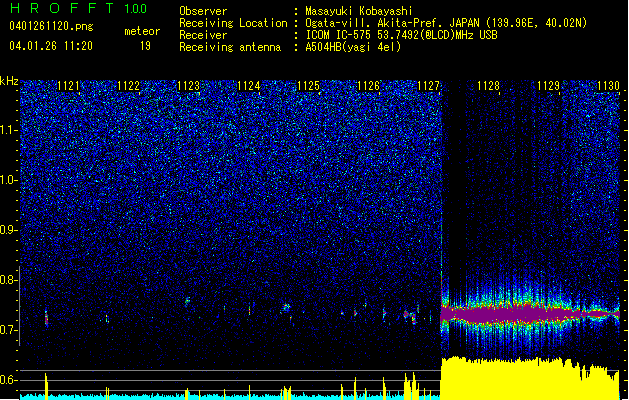629x400 pixels.
Task: Click the 0.7 frequency axis label
Action: point(9,330)
